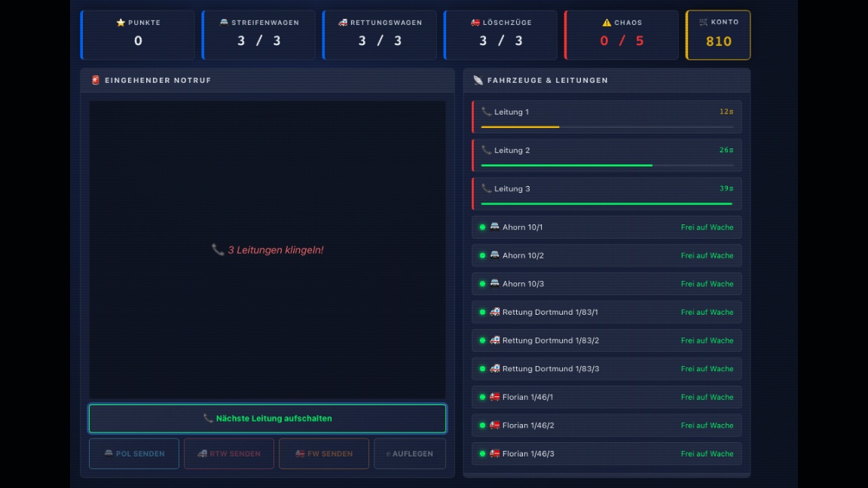Click the star icon beside Punkte
Viewport: 868px width, 488px height.
[x=121, y=23]
